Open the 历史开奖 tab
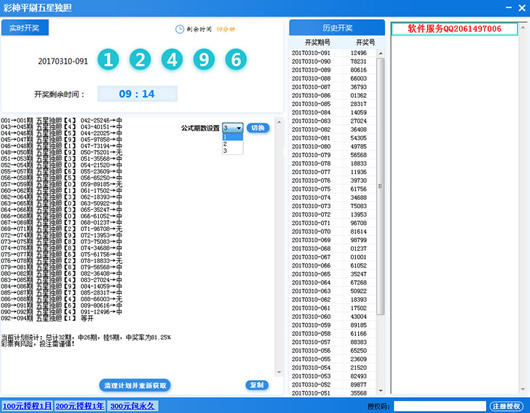Viewport: 530px width, 413px height. (x=337, y=27)
